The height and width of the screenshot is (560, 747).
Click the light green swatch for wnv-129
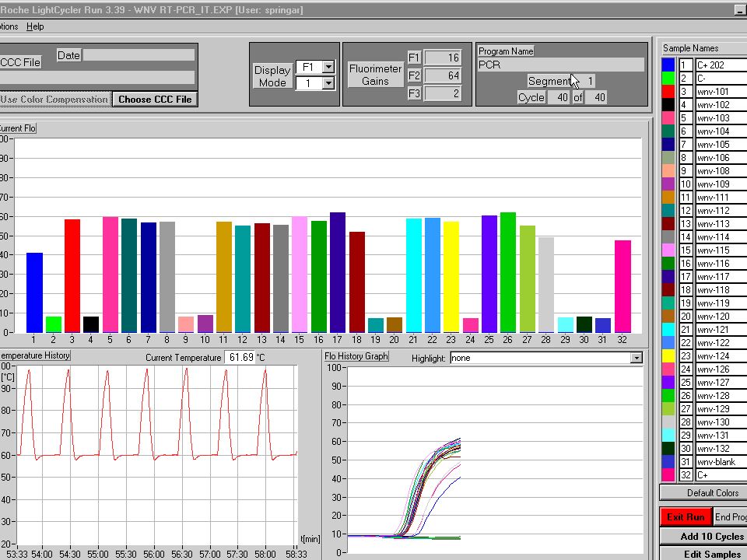(x=668, y=408)
